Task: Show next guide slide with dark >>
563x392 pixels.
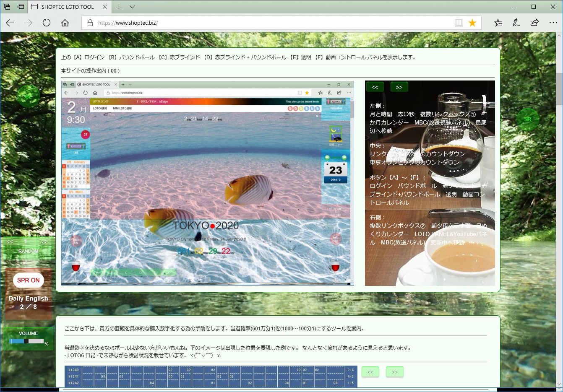Action: 399,87
